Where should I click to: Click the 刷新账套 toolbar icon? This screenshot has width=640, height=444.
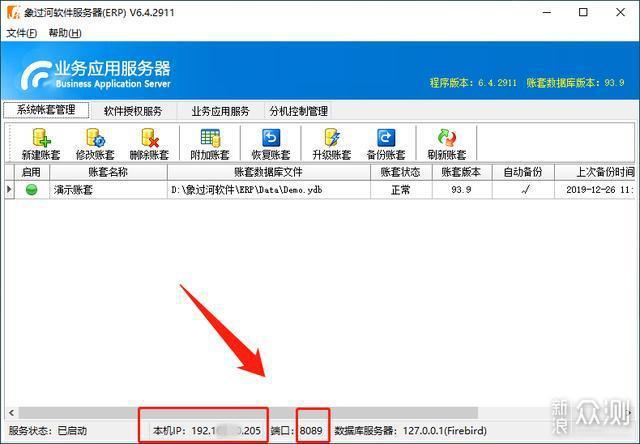(447, 138)
